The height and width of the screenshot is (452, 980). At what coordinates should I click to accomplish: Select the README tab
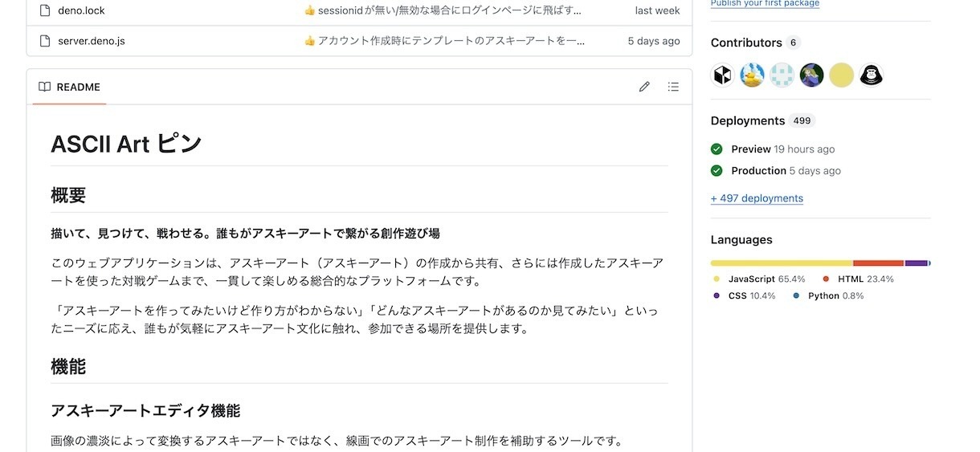[69, 87]
